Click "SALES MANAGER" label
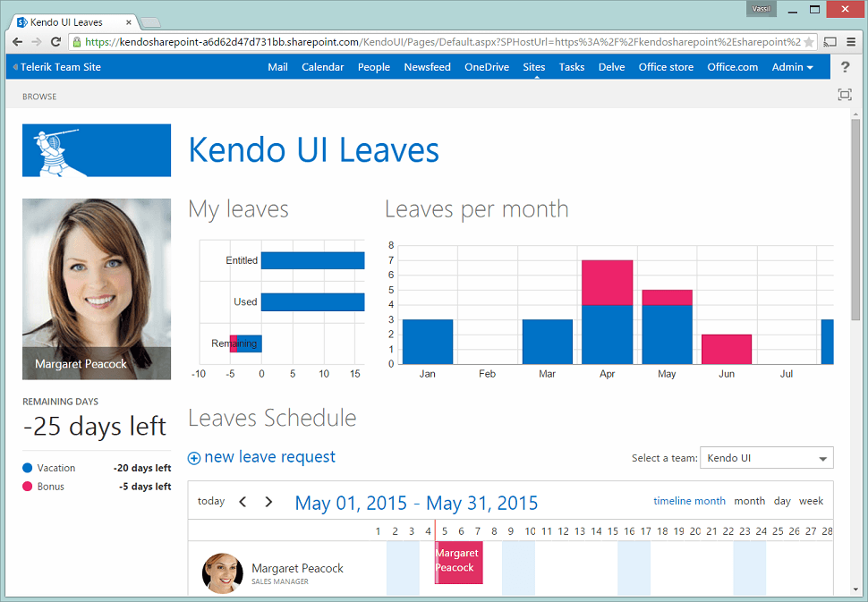Screen dimensions: 868x602 point(280,581)
